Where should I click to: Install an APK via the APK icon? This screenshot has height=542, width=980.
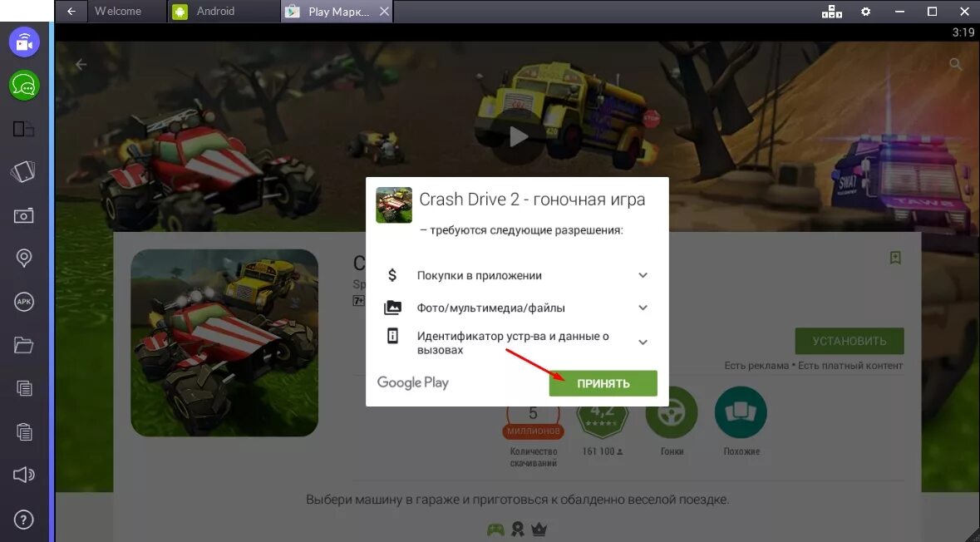(24, 302)
